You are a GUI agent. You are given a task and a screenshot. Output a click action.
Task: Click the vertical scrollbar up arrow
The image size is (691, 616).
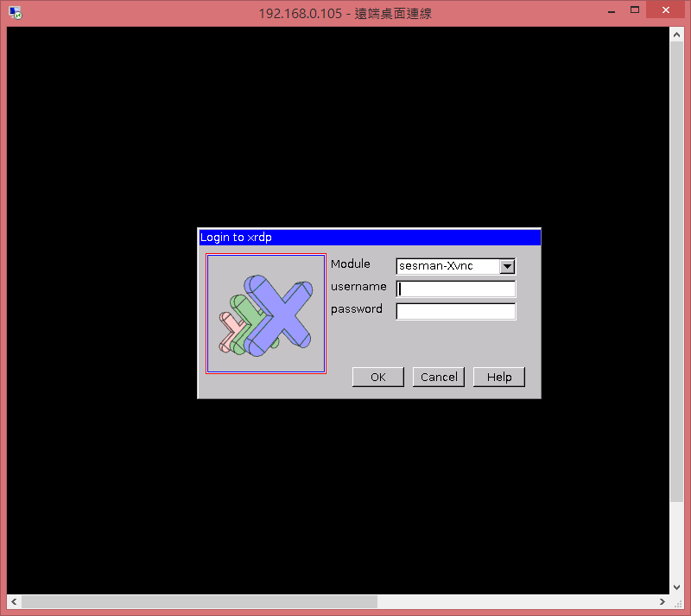pyautogui.click(x=676, y=35)
